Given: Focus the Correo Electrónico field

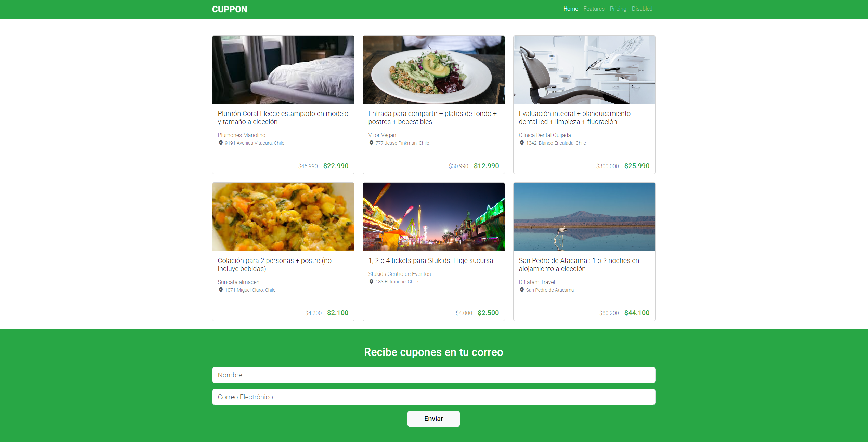Looking at the screenshot, I should [x=434, y=397].
